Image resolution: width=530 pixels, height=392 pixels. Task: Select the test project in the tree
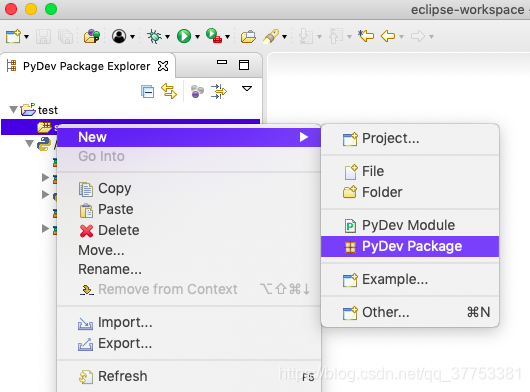pyautogui.click(x=48, y=110)
